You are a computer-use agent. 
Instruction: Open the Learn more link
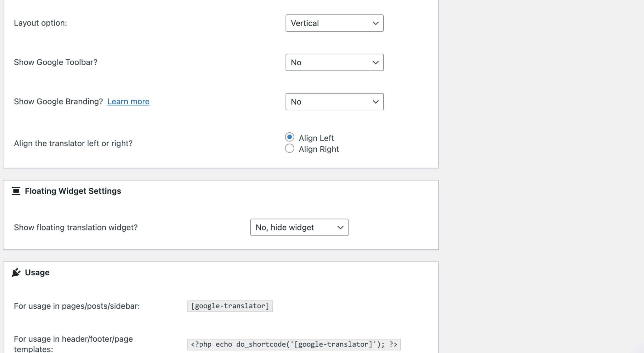point(128,102)
